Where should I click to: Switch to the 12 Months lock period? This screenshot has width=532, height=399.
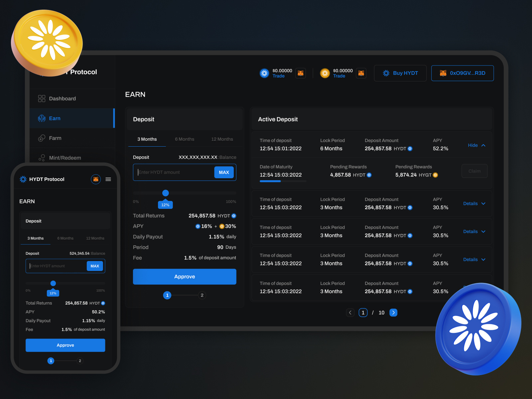coord(222,139)
